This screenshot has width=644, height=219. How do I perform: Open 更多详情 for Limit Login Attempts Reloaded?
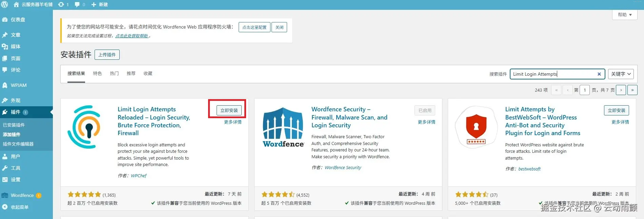click(x=233, y=122)
